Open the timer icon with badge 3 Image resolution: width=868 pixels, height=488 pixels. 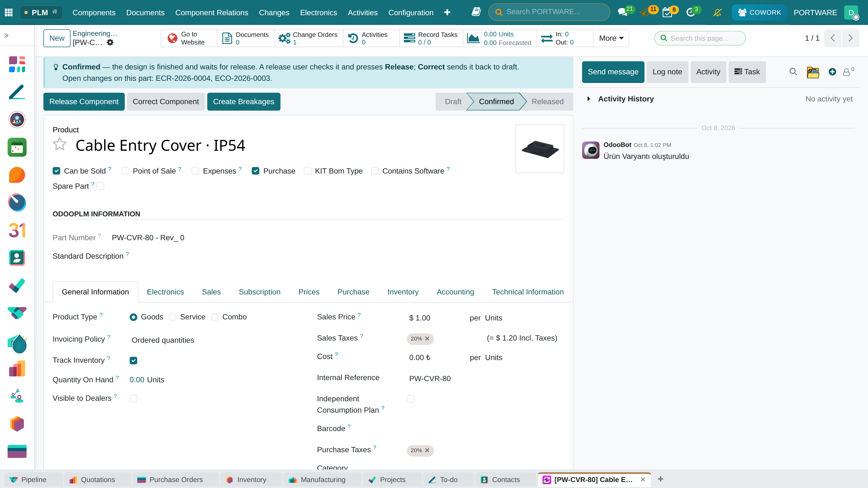(690, 12)
